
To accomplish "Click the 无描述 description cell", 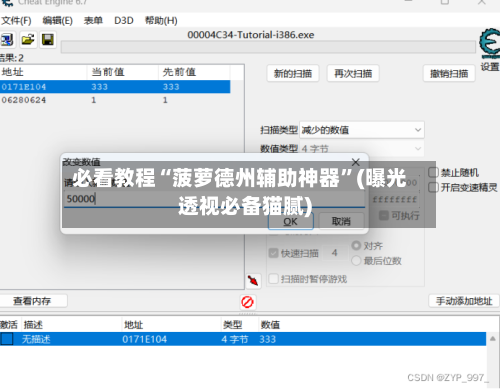I will 36,339.
